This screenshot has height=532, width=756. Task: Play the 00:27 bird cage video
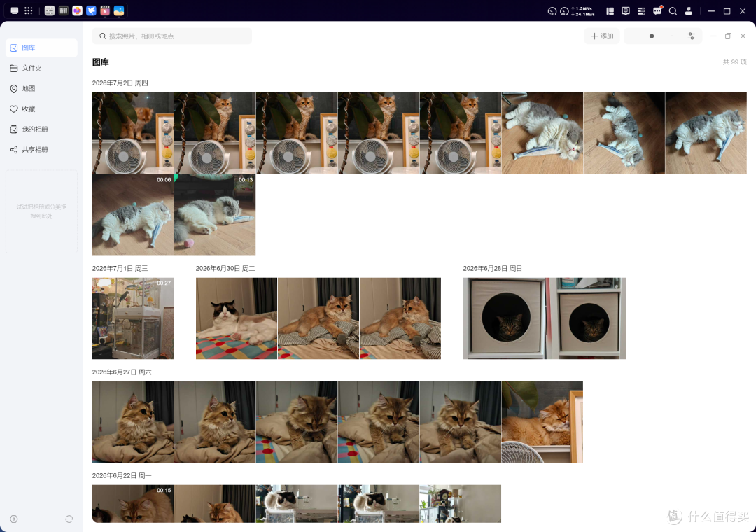pyautogui.click(x=133, y=318)
